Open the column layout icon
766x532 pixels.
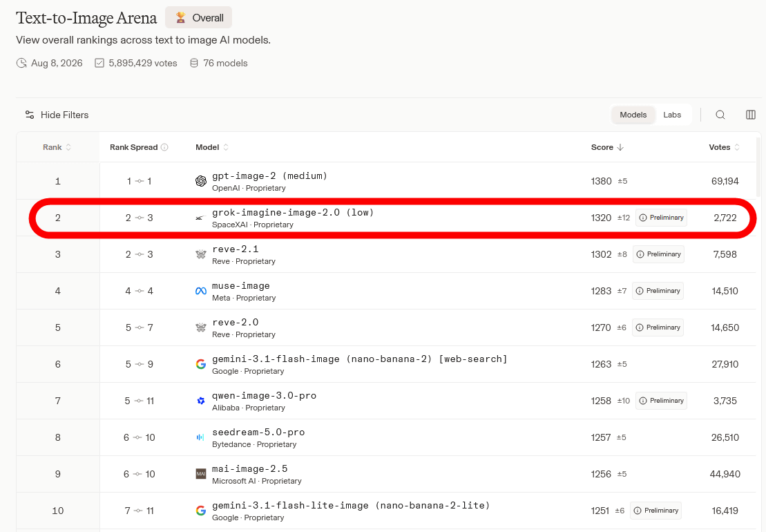[x=751, y=115]
